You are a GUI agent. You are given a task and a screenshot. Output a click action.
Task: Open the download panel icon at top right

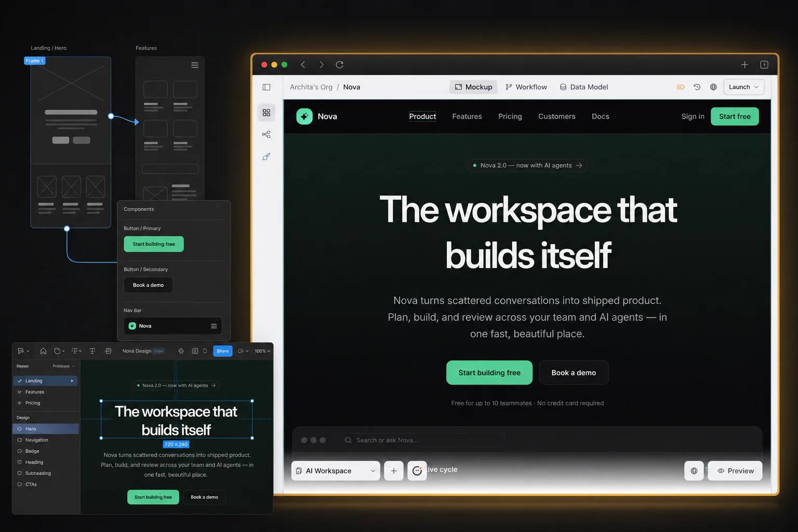(764, 64)
